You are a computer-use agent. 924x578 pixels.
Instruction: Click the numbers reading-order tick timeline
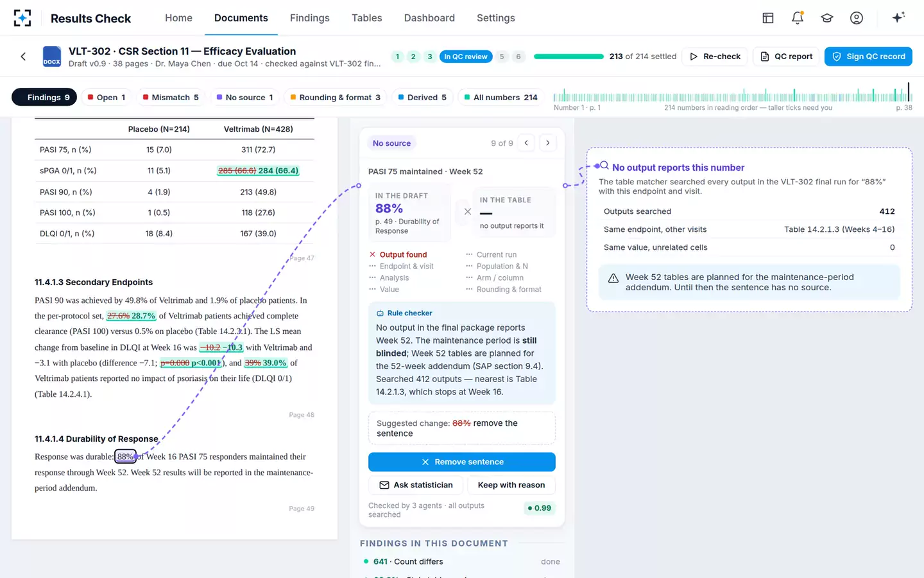[x=733, y=96]
